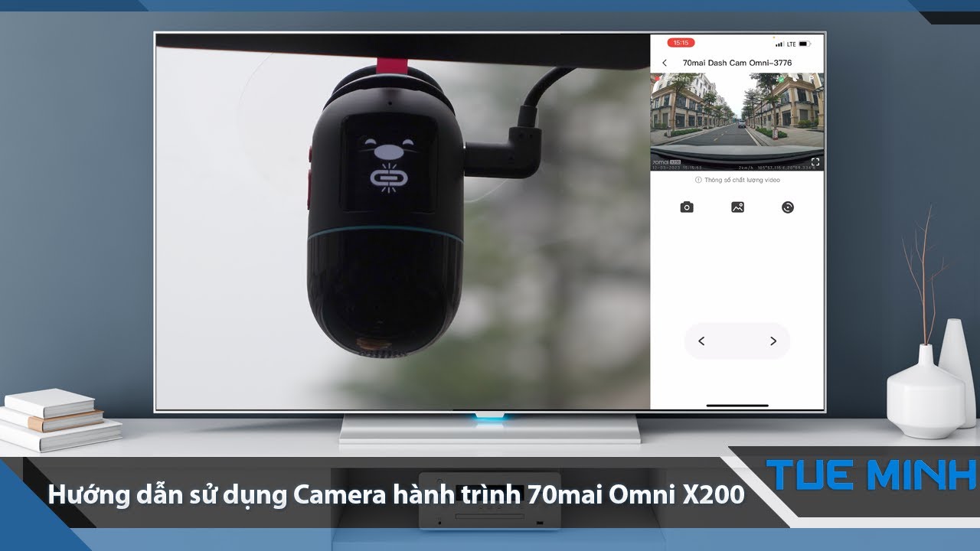Screen dimensions: 980x551
Task: Tap the snapshot camera icon
Action: 687,207
